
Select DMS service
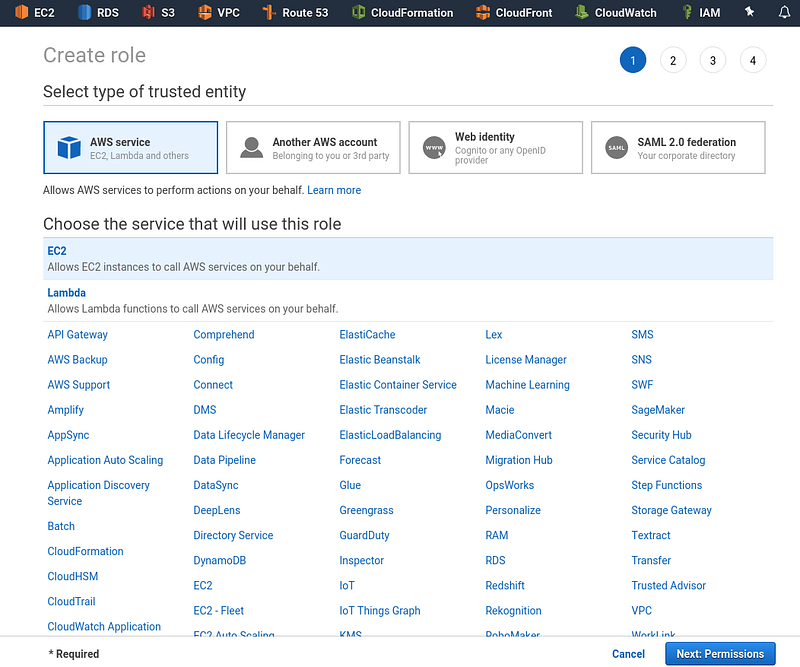coord(205,410)
